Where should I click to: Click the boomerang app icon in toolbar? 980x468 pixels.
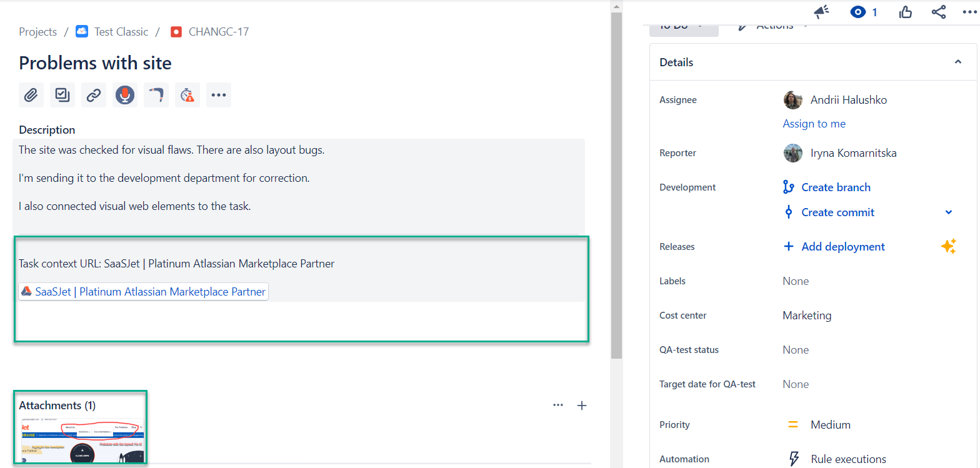pos(156,95)
